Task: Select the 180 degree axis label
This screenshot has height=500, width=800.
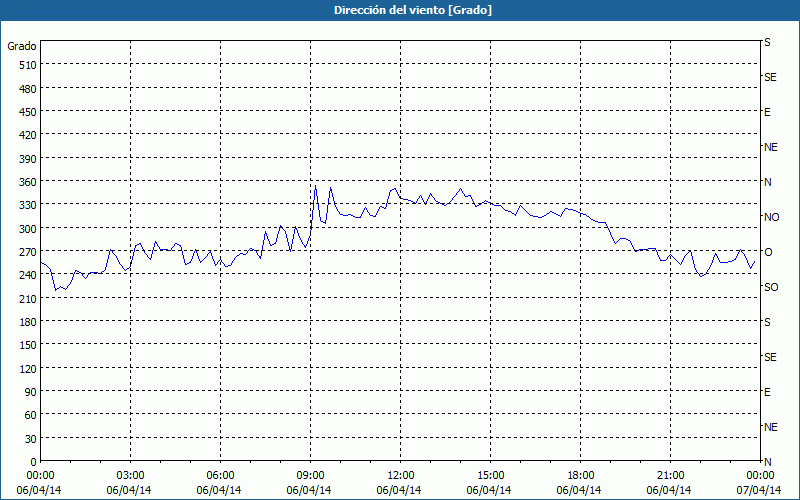Action: click(x=29, y=322)
